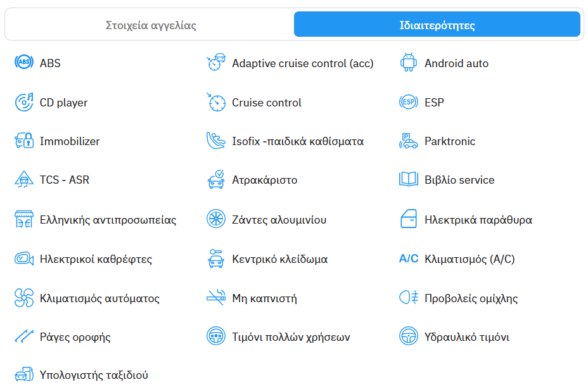Screen dimensions: 588x389
Task: Select the Ιδιαιτερότητες tab
Action: tap(437, 25)
